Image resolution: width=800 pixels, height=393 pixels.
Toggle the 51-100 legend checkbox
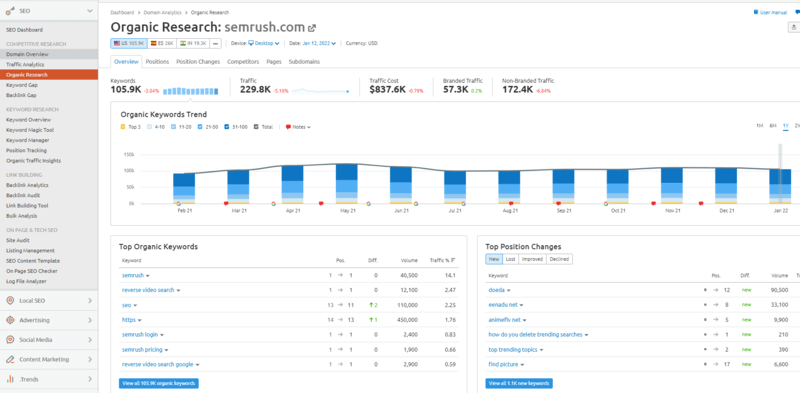tap(227, 127)
